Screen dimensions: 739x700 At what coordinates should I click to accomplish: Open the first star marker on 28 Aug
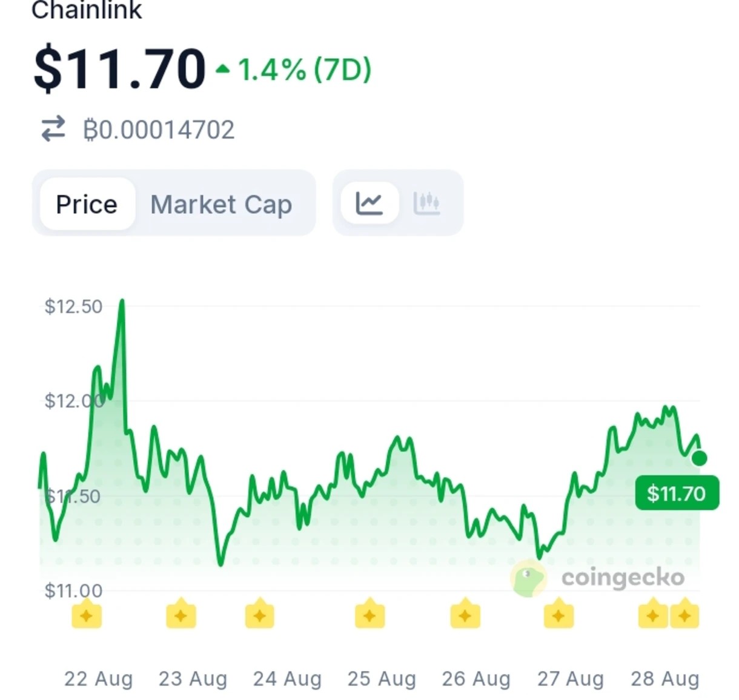653,614
